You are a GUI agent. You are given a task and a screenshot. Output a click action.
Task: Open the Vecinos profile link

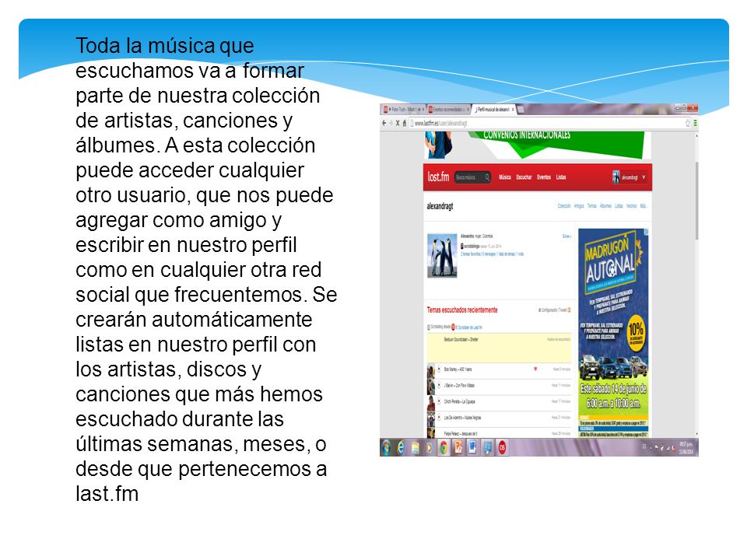[x=632, y=205]
